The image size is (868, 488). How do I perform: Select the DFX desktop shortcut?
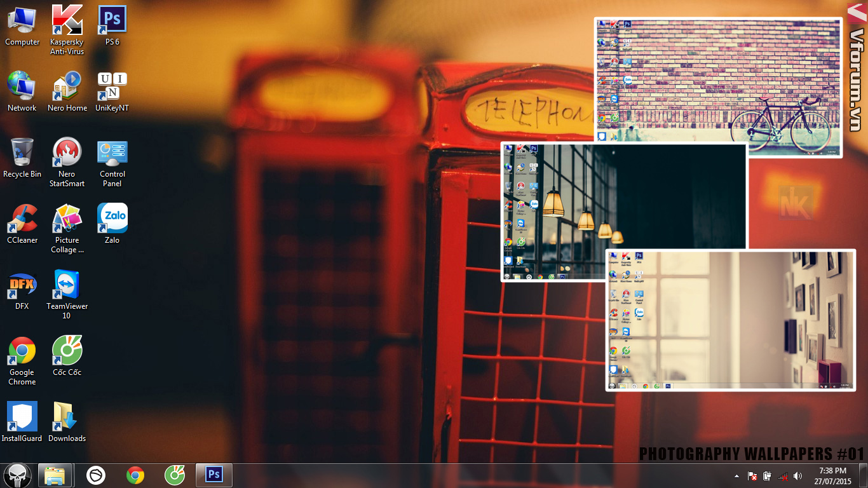(x=22, y=290)
